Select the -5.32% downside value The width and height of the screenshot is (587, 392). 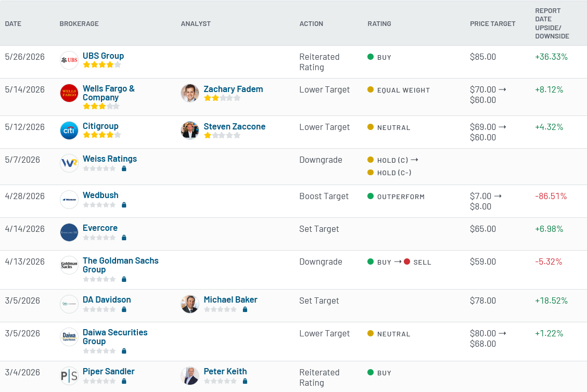pos(548,262)
